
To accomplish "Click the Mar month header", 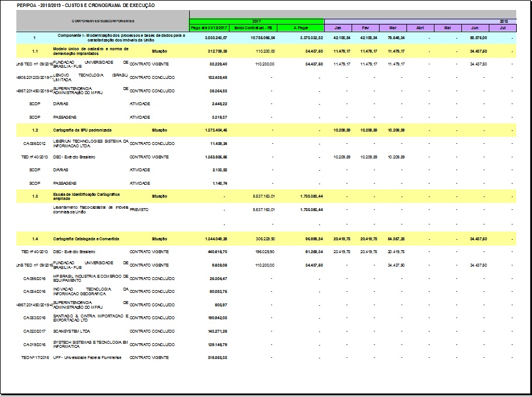I will pyautogui.click(x=392, y=28).
